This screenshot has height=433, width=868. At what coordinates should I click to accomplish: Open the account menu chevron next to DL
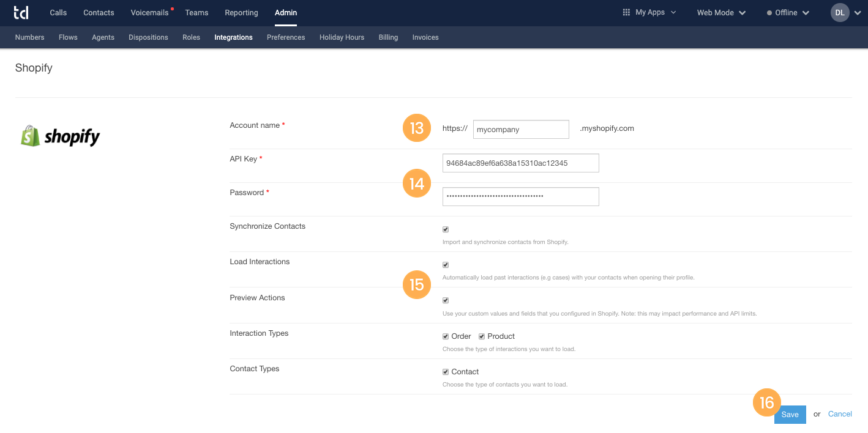858,12
